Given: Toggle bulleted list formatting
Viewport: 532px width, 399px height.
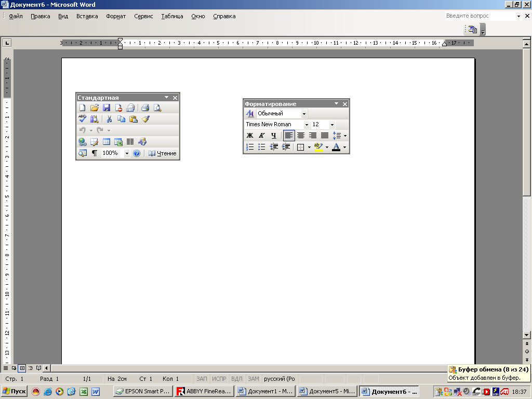Looking at the screenshot, I should (262, 147).
